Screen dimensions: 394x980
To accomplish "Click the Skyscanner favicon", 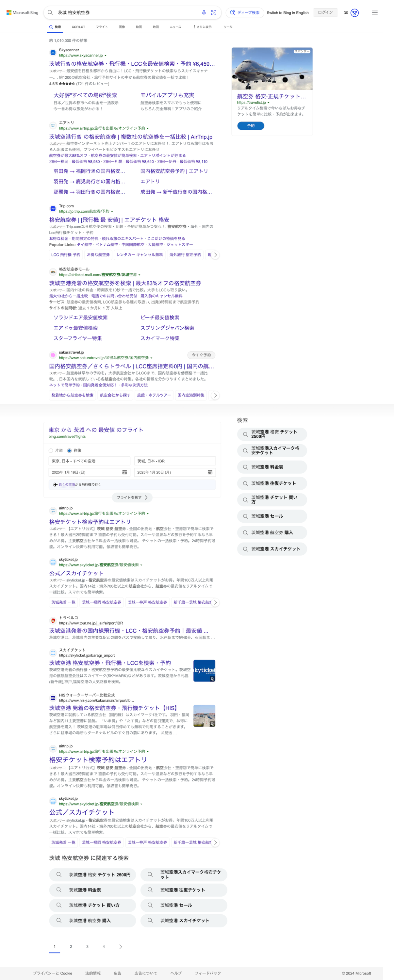I will point(53,53).
